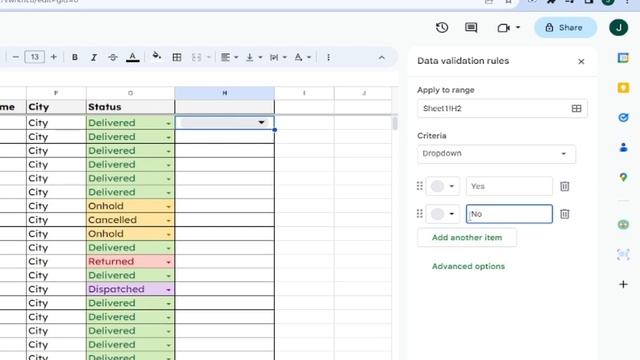640x360 pixels.
Task: Click the No item text field
Action: (509, 214)
